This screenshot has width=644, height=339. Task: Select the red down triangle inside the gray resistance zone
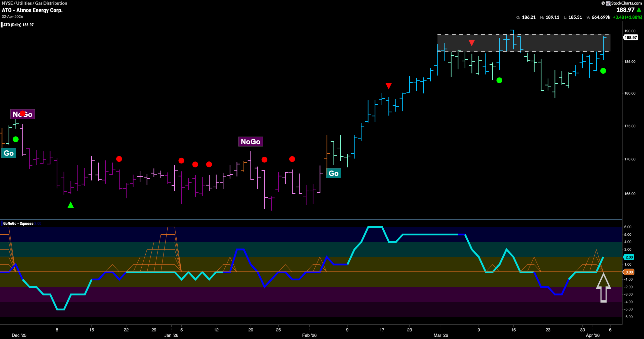(x=472, y=43)
